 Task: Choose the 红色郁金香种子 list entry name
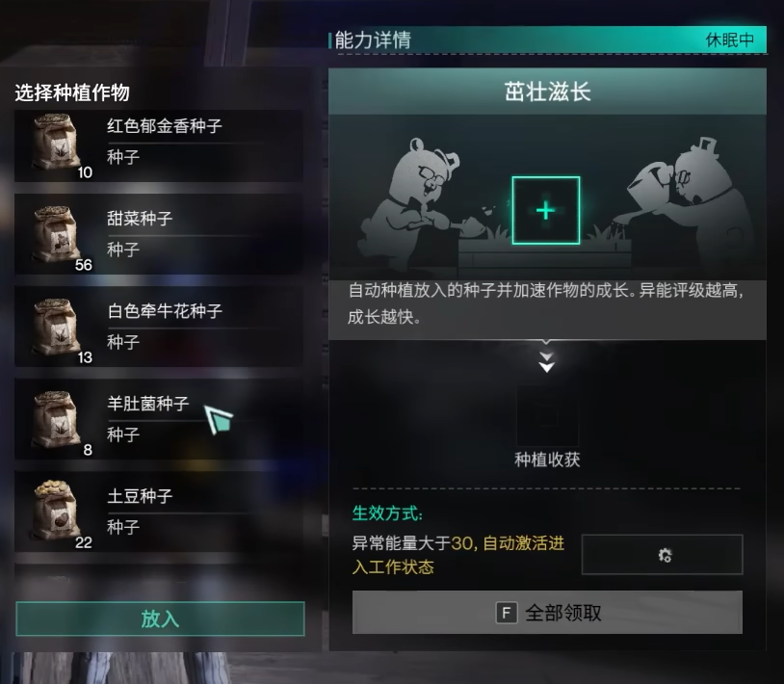(x=165, y=125)
